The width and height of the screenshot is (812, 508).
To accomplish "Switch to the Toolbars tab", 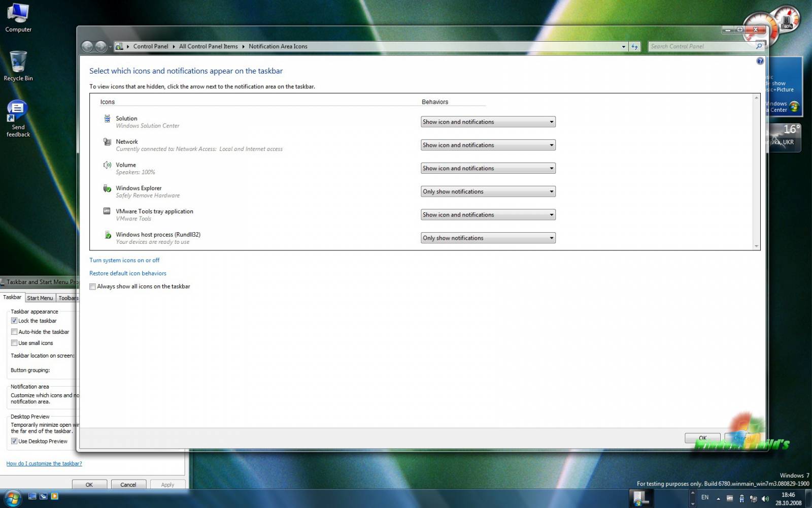I will click(67, 298).
